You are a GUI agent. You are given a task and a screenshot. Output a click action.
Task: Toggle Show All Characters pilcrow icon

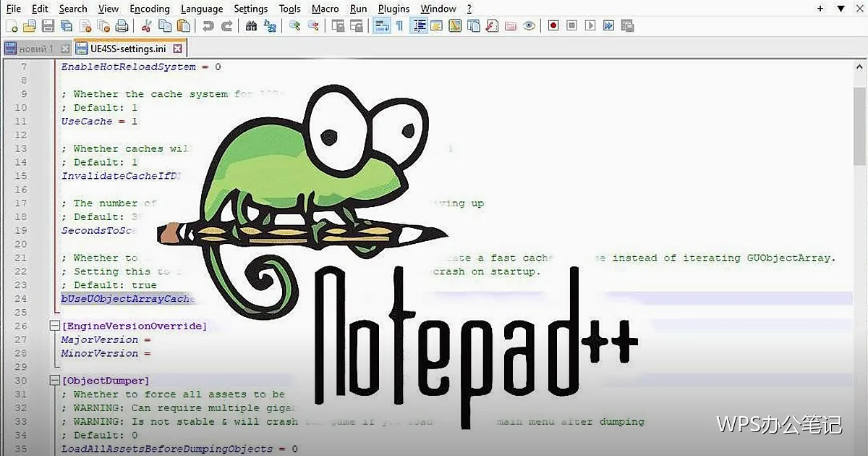(x=399, y=26)
